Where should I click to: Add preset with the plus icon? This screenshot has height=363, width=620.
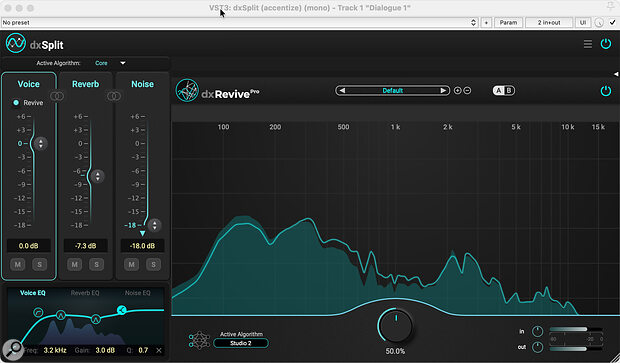click(457, 91)
